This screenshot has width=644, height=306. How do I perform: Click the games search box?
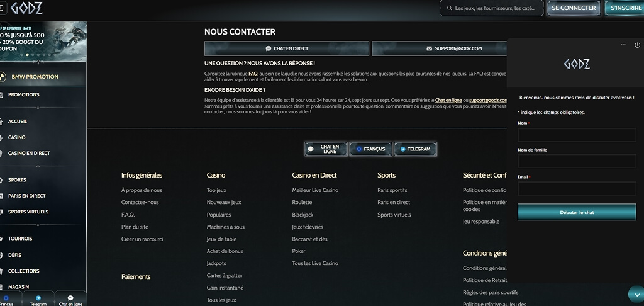coord(492,8)
